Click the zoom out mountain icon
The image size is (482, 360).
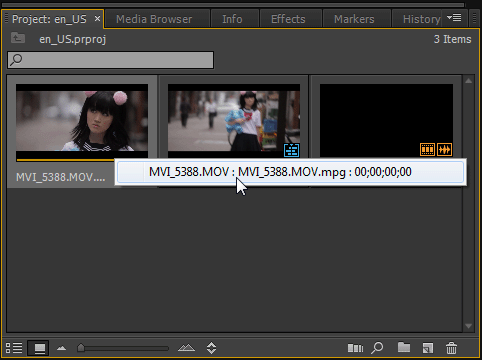pyautogui.click(x=61, y=348)
